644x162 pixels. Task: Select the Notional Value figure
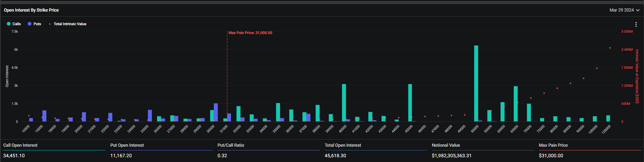[451, 156]
